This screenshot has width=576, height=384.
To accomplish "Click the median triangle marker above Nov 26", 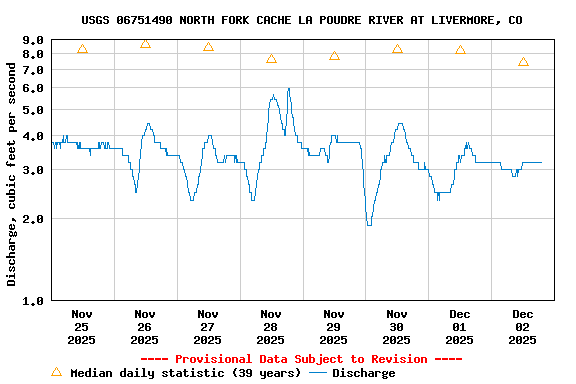I will click(145, 44).
